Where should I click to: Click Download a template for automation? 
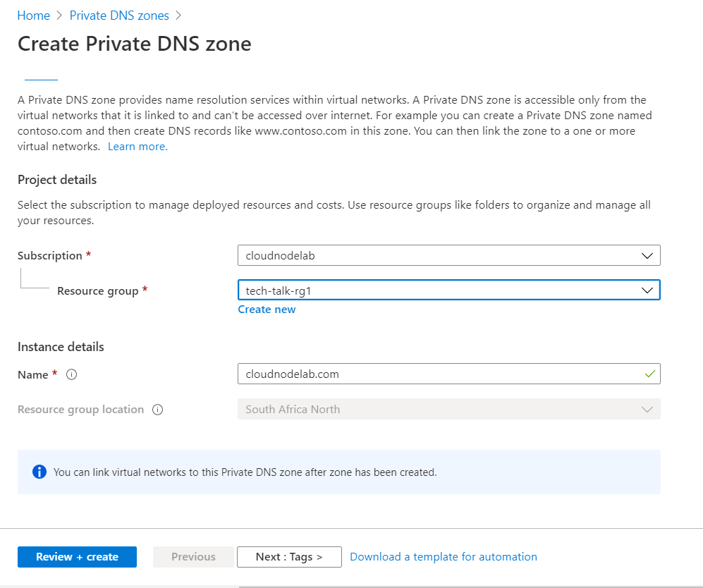pyautogui.click(x=444, y=557)
